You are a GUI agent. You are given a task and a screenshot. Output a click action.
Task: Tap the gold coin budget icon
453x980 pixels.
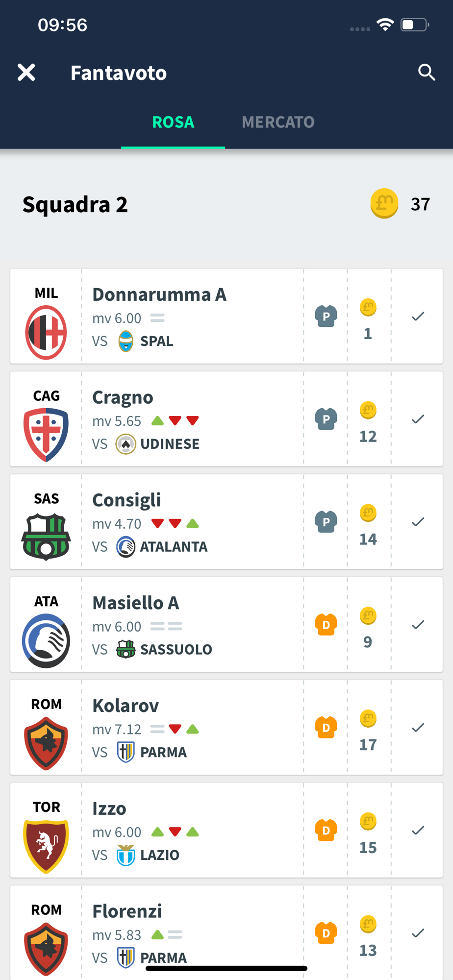[x=384, y=203]
